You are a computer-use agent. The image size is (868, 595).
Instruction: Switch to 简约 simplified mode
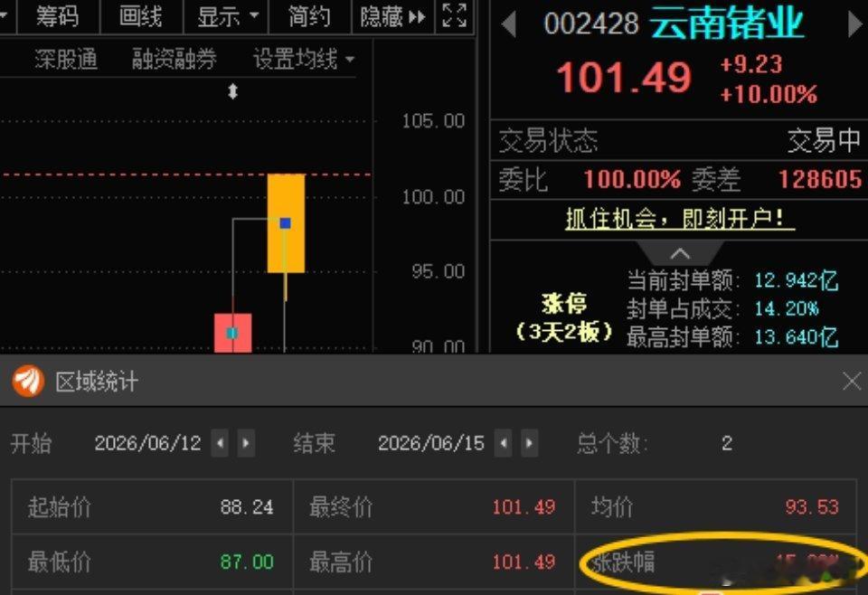point(310,16)
